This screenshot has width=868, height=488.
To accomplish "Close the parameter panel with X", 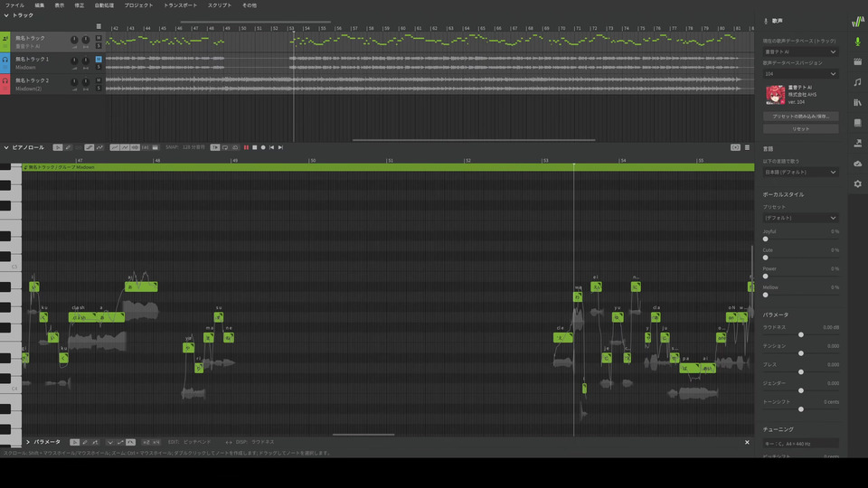I will point(747,442).
